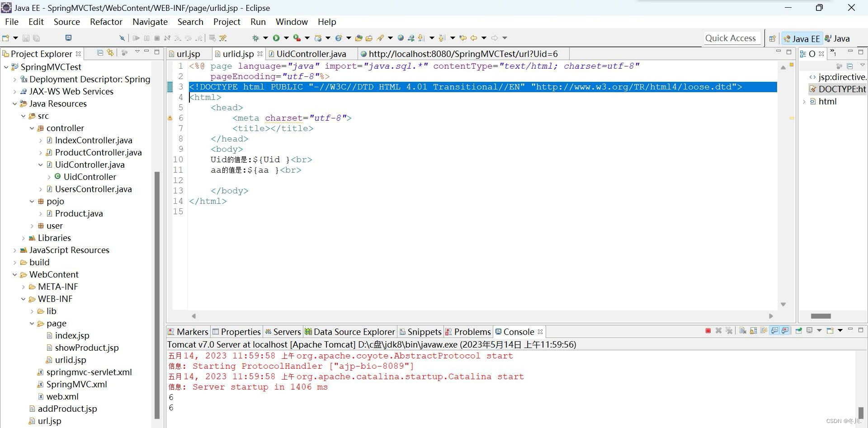868x428 pixels.
Task: Expand the html node in Outline
Action: [804, 102]
